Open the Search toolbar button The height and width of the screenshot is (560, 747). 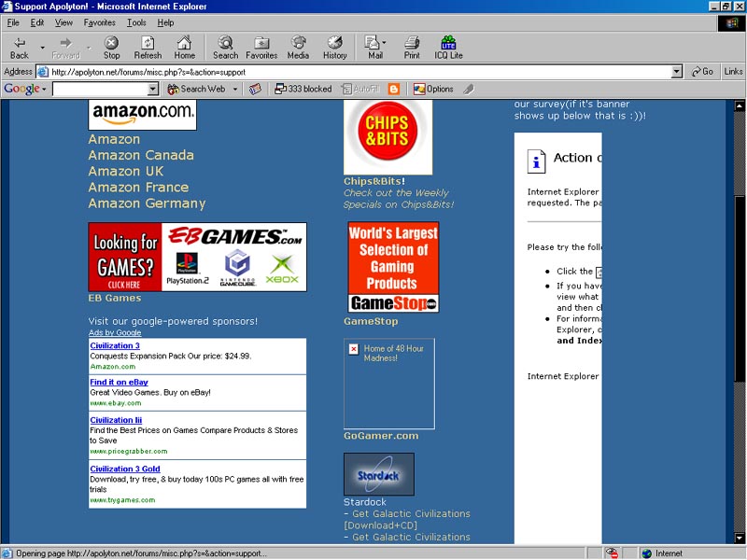tap(225, 48)
